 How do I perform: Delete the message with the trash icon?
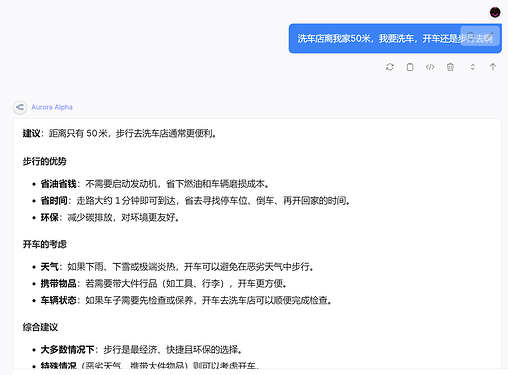point(450,67)
